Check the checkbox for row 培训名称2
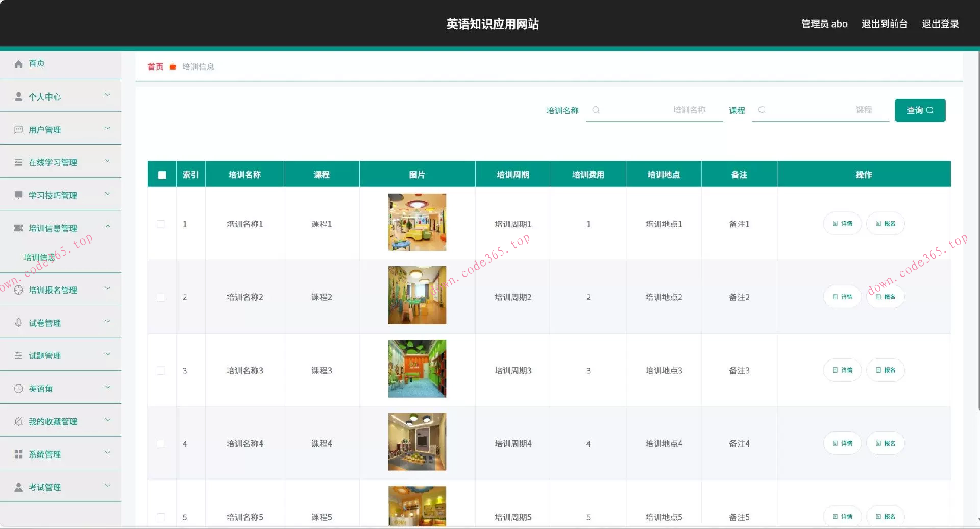Screen dimensions: 980x529 click(x=161, y=297)
